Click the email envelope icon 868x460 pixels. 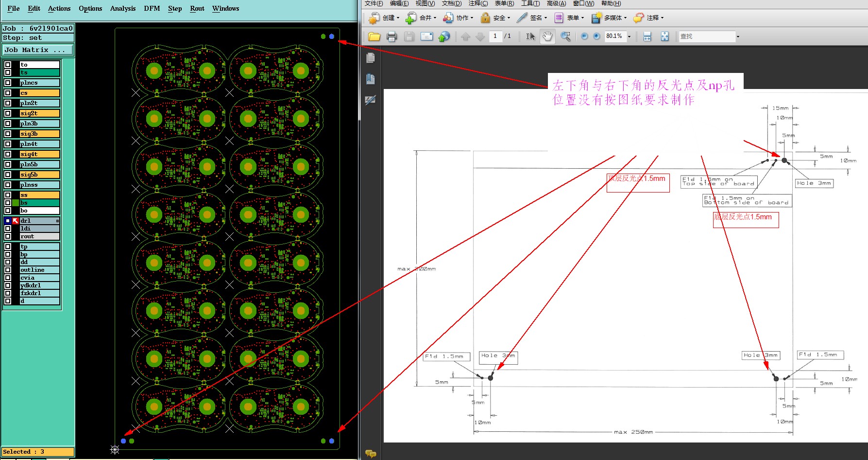pyautogui.click(x=426, y=36)
